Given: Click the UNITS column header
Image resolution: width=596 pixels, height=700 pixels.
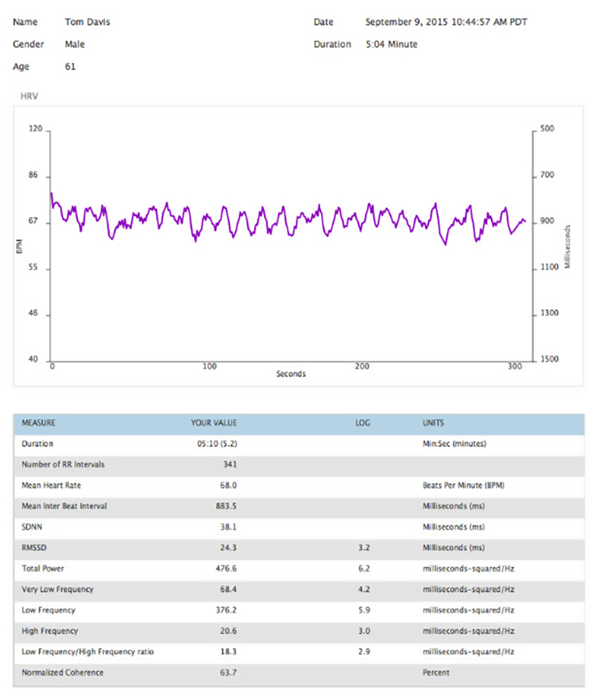Looking at the screenshot, I should (x=434, y=423).
